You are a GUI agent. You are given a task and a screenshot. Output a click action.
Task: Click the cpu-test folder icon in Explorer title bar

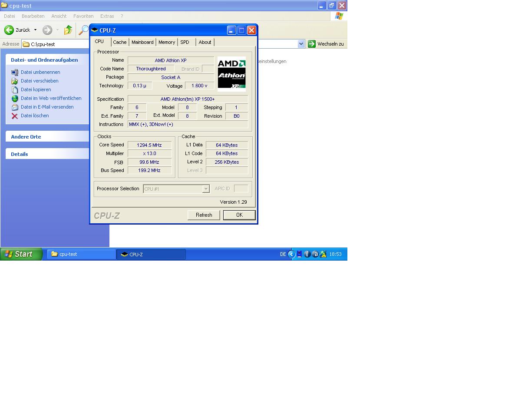click(4, 6)
